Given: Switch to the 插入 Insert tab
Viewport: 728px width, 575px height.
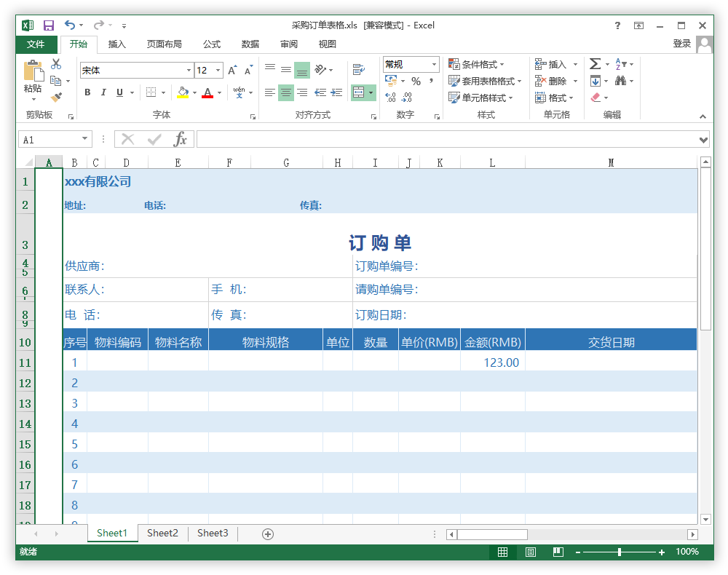Looking at the screenshot, I should (x=117, y=44).
